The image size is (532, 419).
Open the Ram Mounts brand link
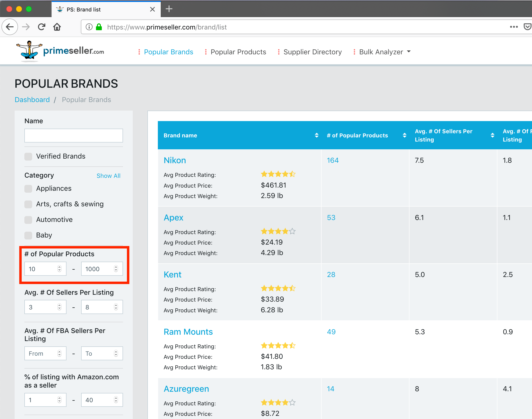click(188, 332)
